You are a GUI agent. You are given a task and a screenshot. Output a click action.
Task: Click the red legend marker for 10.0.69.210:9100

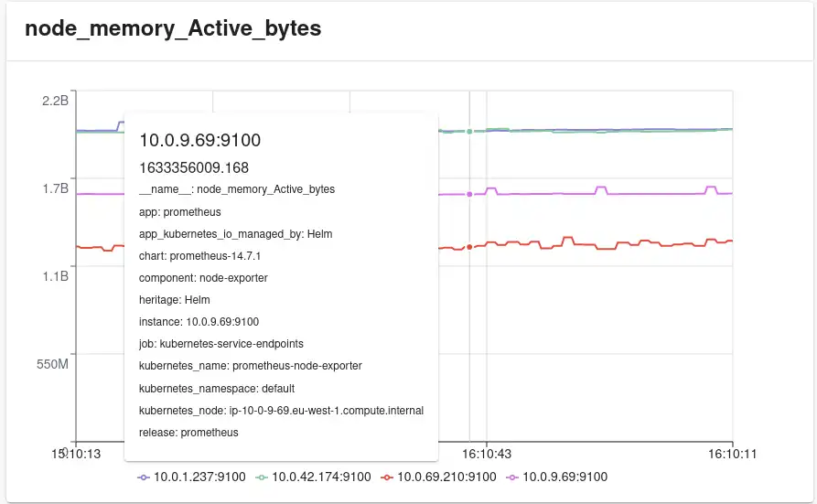[387, 477]
